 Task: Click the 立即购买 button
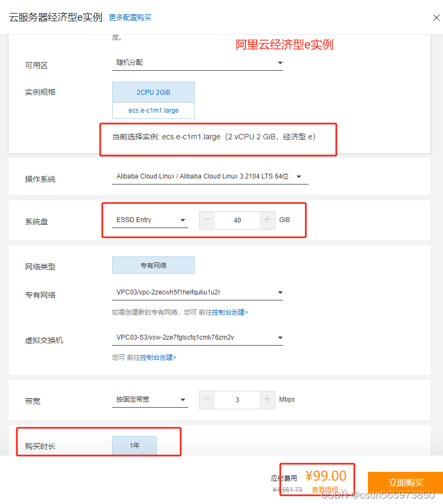tap(405, 482)
